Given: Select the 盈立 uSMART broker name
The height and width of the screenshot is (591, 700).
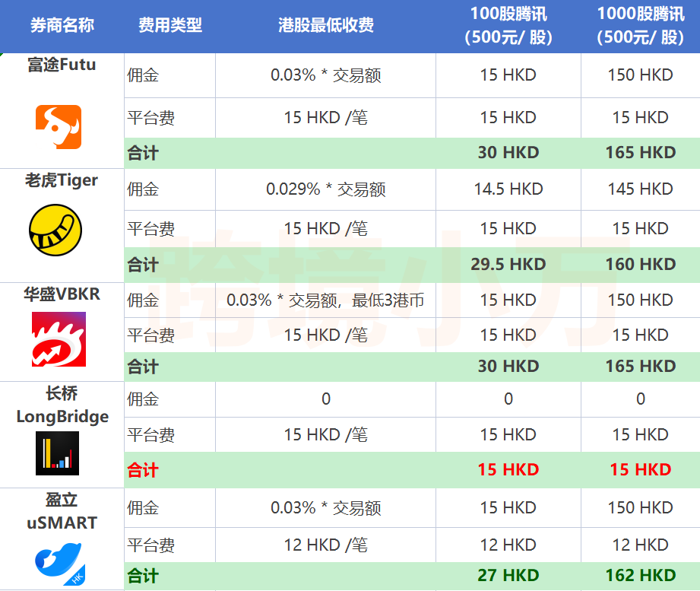Looking at the screenshot, I should 62,511.
